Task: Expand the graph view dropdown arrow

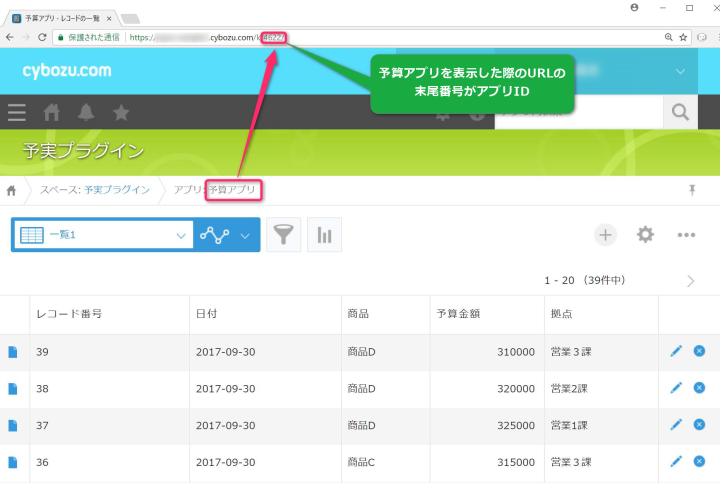Action: pyautogui.click(x=246, y=236)
